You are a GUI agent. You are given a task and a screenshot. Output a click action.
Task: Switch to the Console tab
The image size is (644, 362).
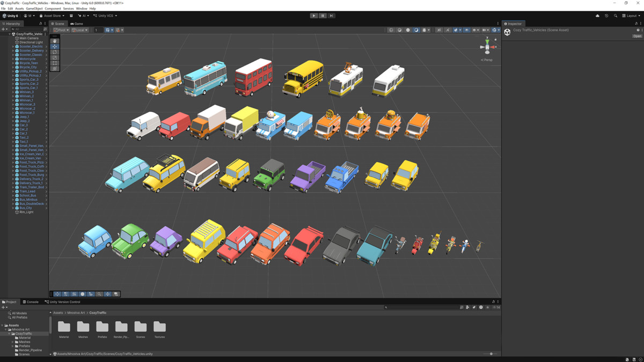pyautogui.click(x=31, y=302)
